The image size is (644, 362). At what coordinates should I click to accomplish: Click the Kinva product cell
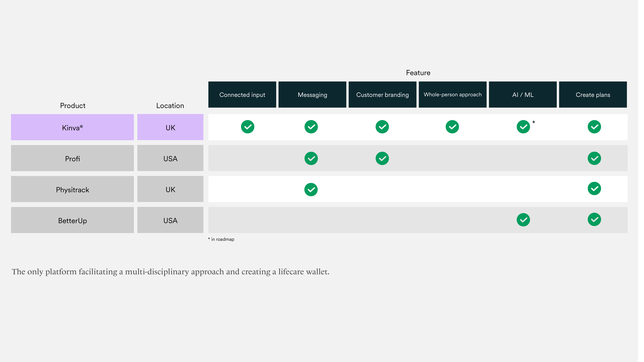[73, 127]
